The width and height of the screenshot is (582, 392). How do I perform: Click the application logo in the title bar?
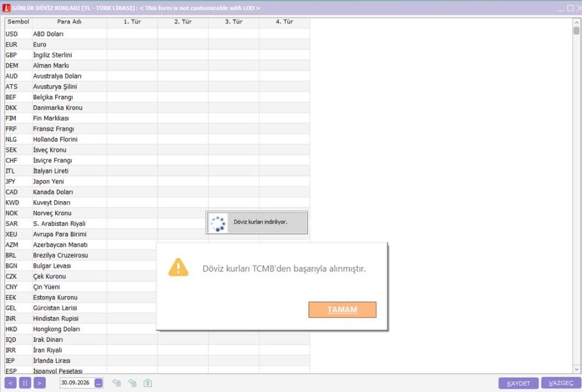pos(6,8)
